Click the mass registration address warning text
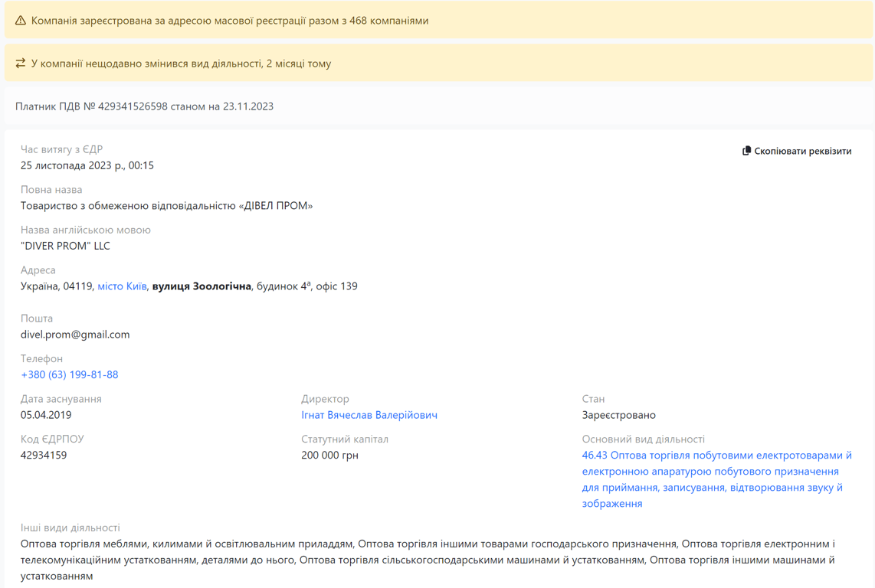This screenshot has height=588, width=875. pyautogui.click(x=230, y=21)
